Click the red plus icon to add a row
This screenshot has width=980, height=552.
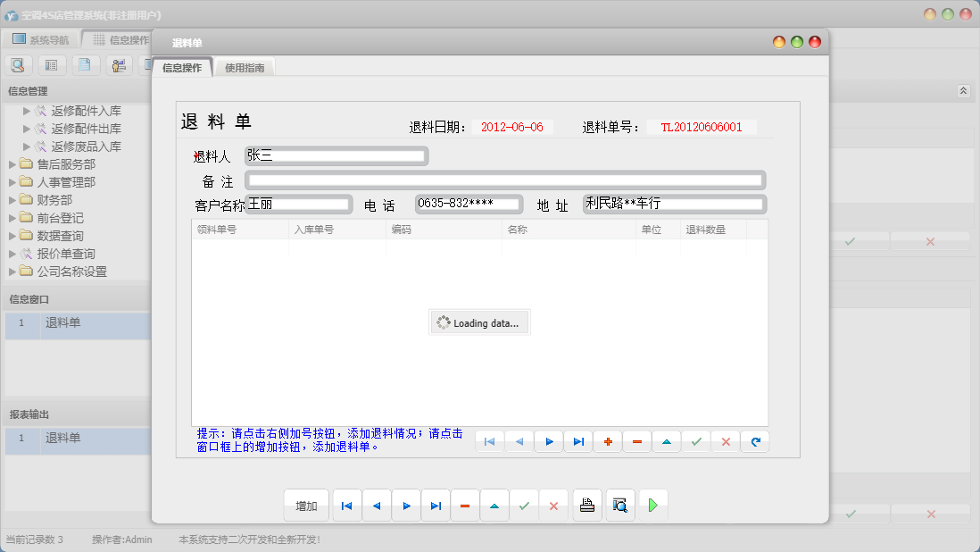click(x=608, y=441)
